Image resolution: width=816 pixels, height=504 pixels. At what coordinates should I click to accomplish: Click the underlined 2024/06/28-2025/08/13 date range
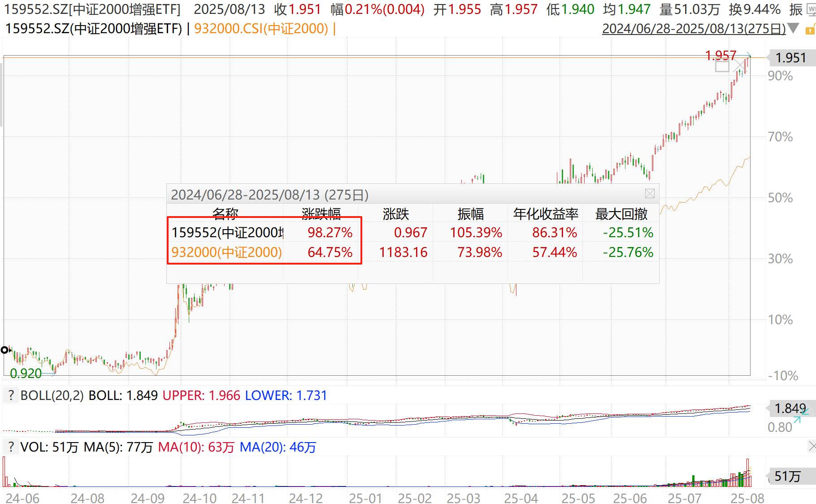click(693, 29)
